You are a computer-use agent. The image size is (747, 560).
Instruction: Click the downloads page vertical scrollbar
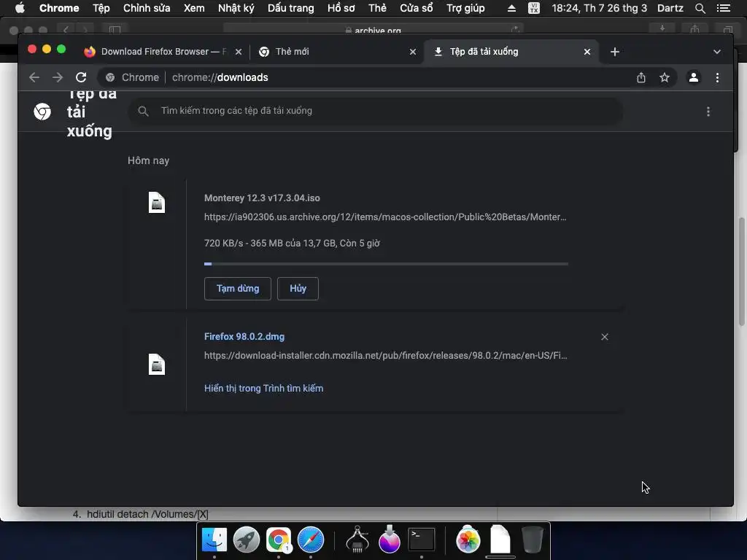[x=741, y=271]
